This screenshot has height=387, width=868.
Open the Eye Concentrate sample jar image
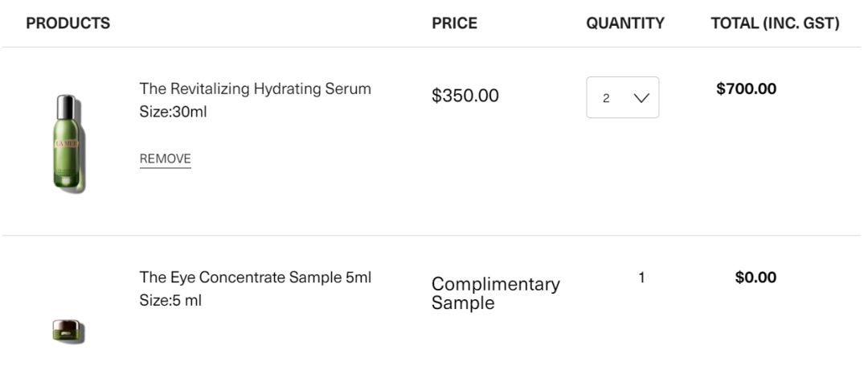point(68,331)
